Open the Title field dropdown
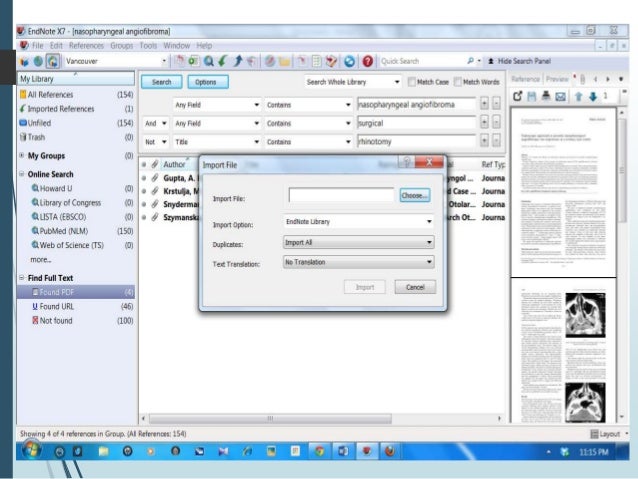The image size is (638, 479). (217, 142)
